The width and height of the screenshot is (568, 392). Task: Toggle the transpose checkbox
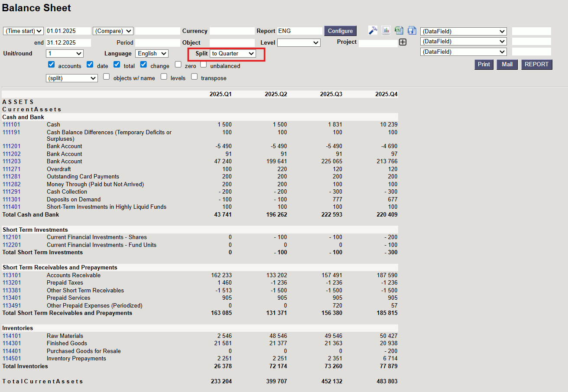click(x=195, y=77)
